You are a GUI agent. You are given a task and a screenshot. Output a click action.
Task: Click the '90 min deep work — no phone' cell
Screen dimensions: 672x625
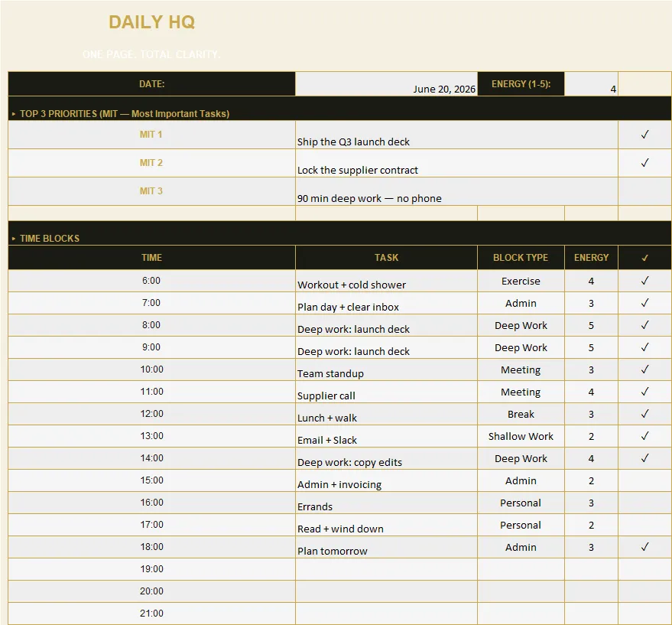pos(456,191)
